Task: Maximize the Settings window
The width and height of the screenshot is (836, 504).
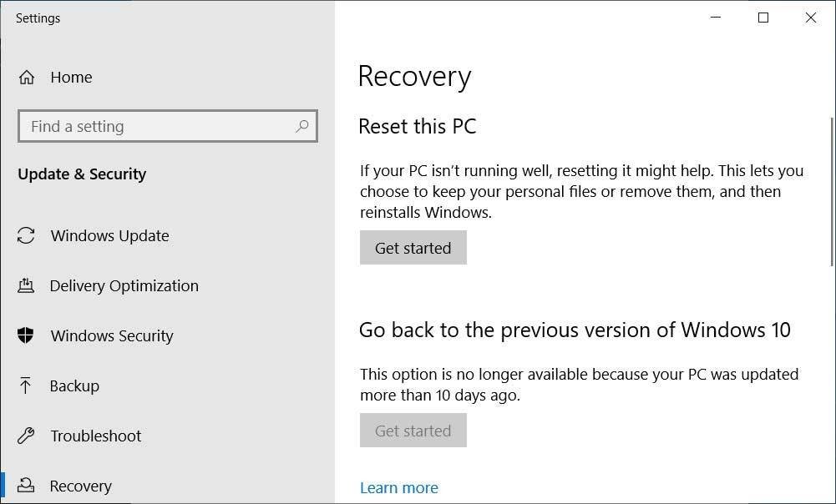Action: click(x=763, y=18)
